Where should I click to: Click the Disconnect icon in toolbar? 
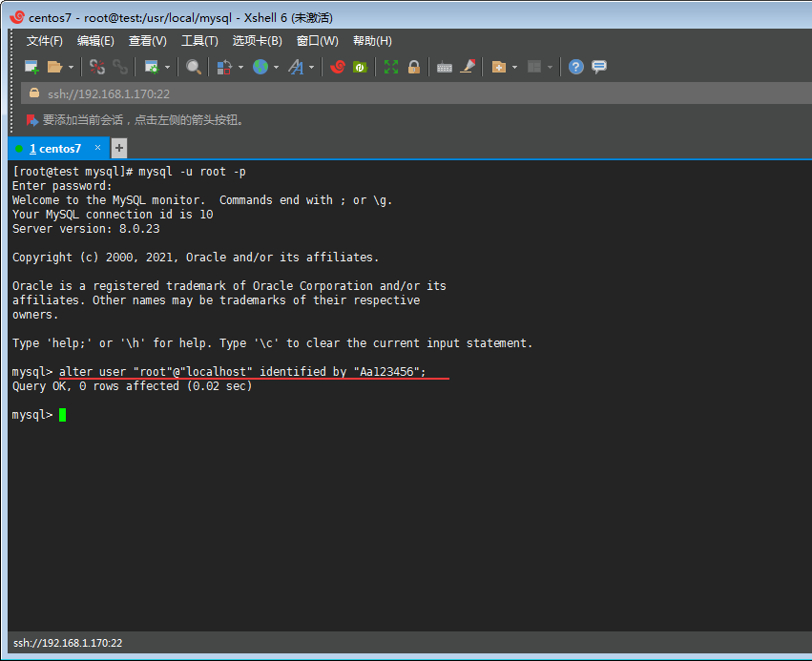coord(96,67)
